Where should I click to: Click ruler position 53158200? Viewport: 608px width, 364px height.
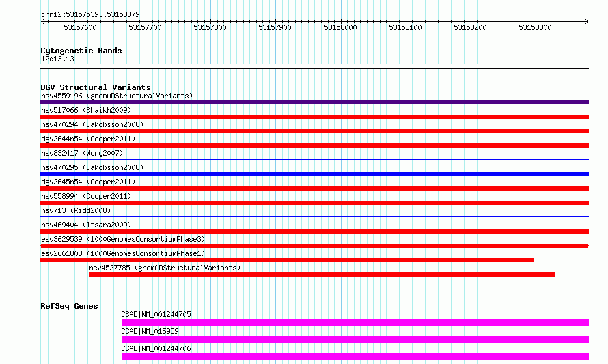click(470, 27)
